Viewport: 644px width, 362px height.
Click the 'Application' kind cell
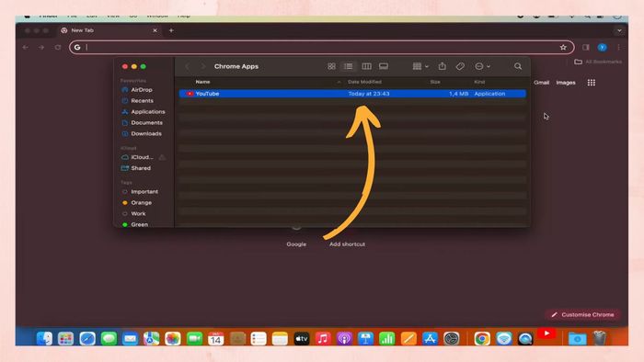pyautogui.click(x=489, y=94)
